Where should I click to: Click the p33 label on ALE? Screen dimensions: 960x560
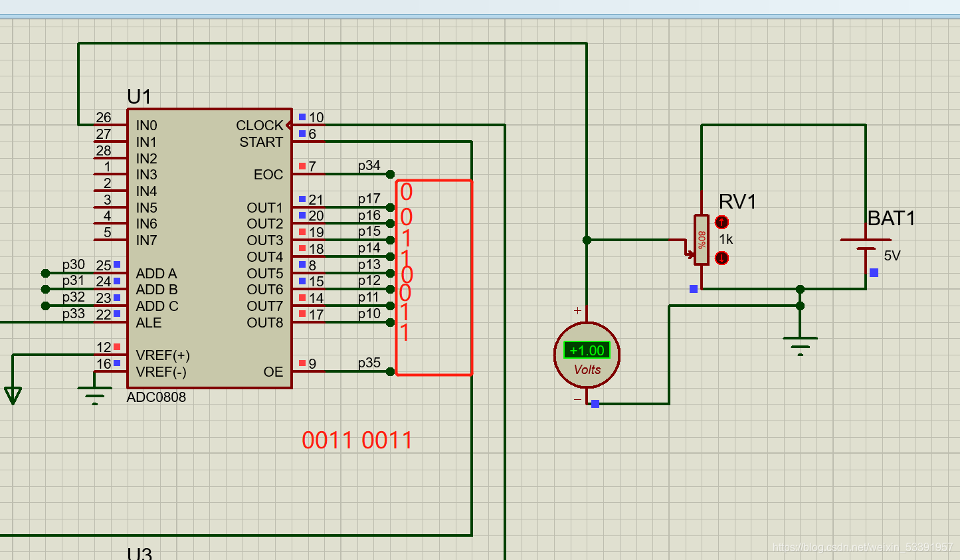pos(74,314)
